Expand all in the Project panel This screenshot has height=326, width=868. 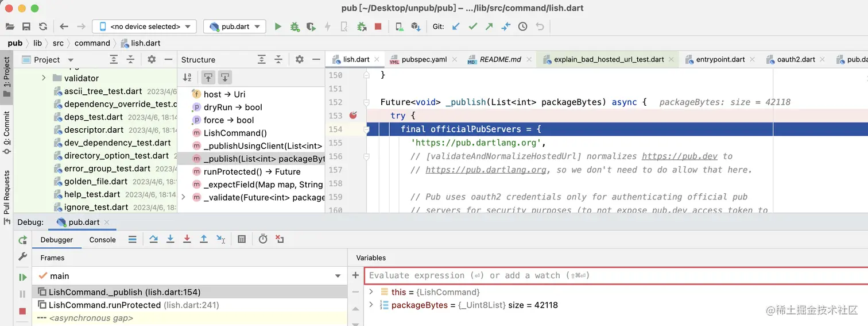[114, 59]
